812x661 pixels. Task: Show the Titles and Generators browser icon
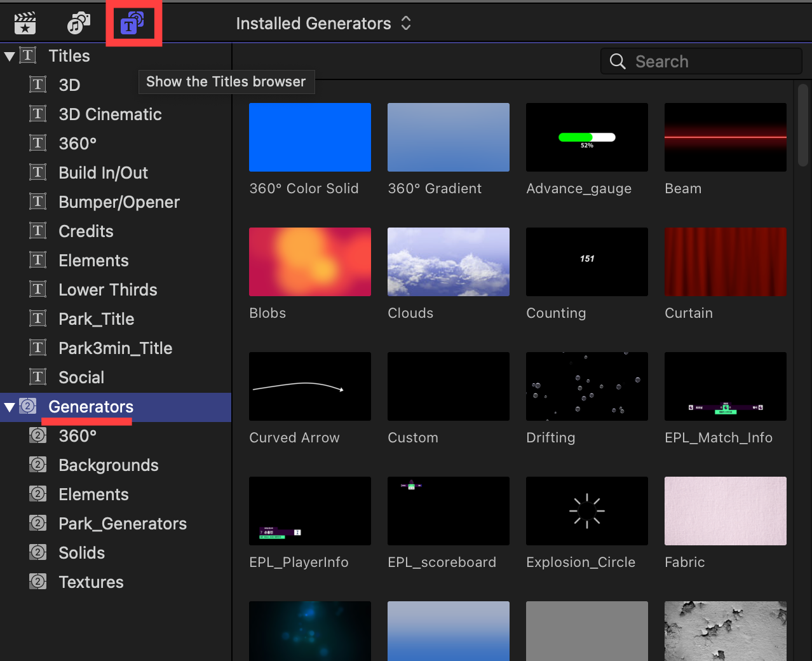(132, 24)
